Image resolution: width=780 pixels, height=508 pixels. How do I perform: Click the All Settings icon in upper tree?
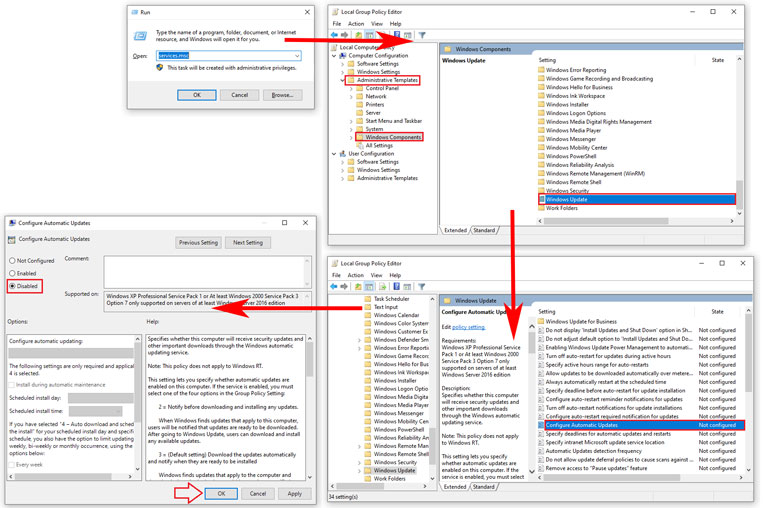[x=360, y=145]
